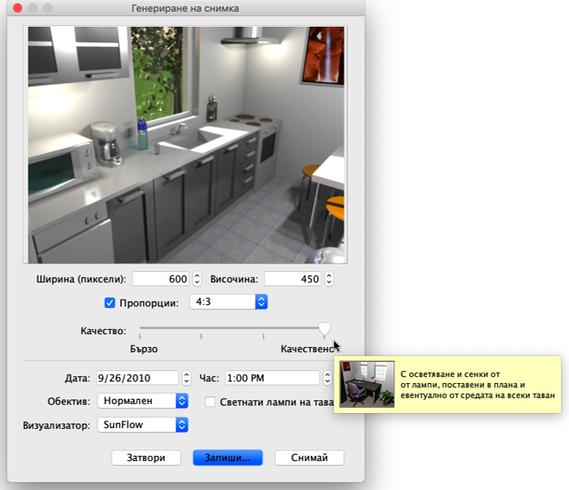569x490 pixels.
Task: Click the Час time field showing 1:00 PM
Action: 272,378
